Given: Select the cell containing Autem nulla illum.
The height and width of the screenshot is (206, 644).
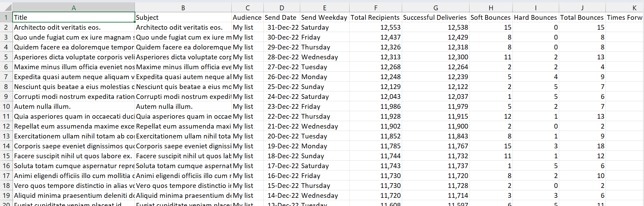Looking at the screenshot, I should coord(73,106).
